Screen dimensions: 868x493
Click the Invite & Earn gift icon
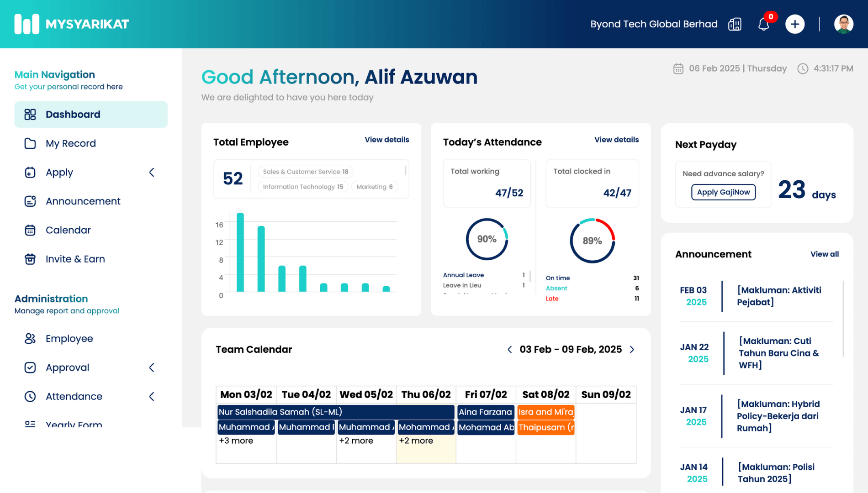30,259
